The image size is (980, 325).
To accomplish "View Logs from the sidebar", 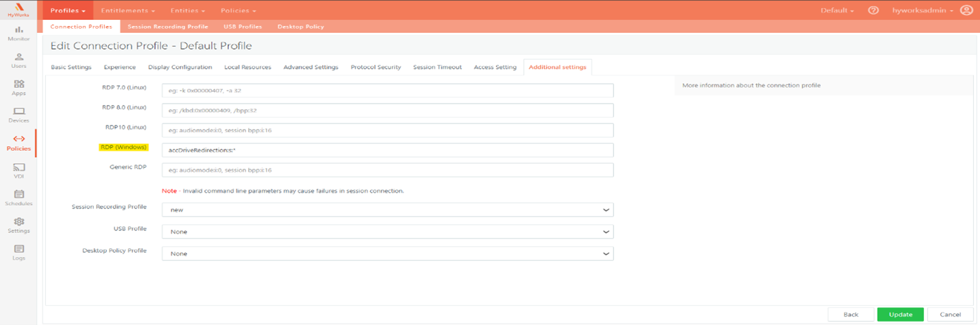I will 19,252.
